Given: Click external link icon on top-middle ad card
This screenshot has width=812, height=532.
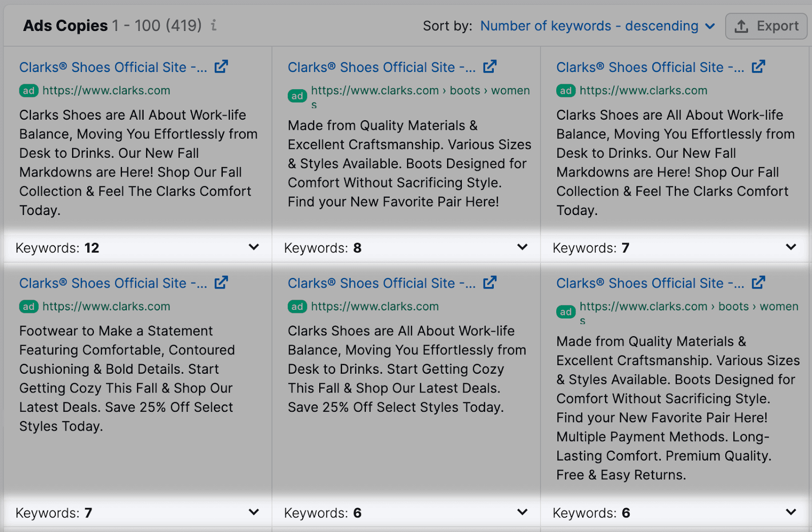Looking at the screenshot, I should 490,66.
